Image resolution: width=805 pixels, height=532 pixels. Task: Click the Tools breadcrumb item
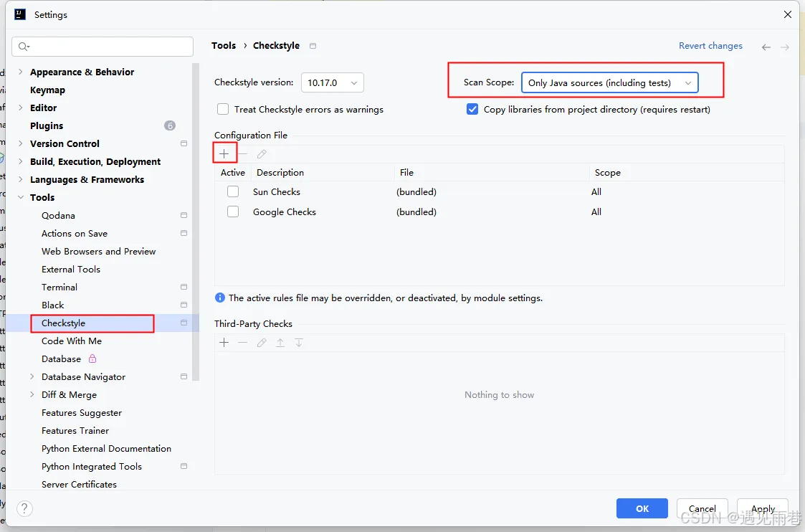pos(224,45)
